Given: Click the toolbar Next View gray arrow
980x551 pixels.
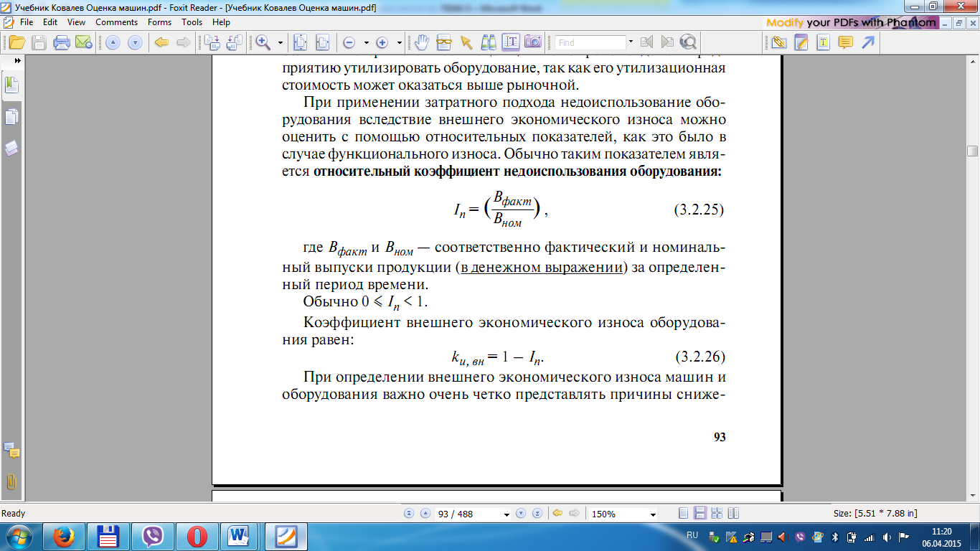Looking at the screenshot, I should (x=183, y=42).
